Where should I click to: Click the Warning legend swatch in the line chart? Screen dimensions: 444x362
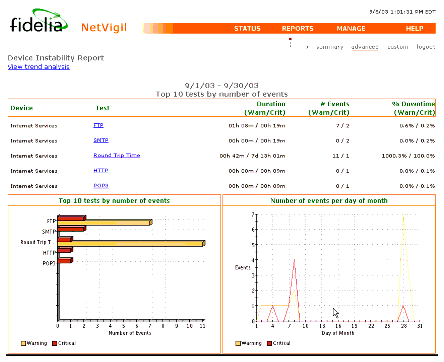(x=238, y=343)
